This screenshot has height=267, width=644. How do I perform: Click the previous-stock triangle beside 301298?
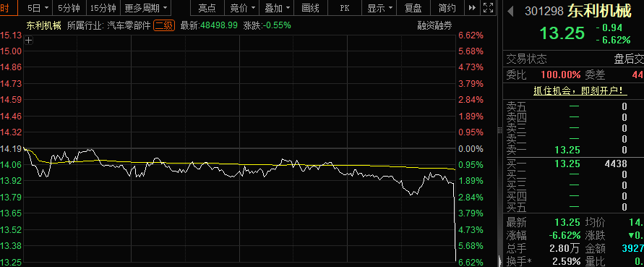point(510,12)
